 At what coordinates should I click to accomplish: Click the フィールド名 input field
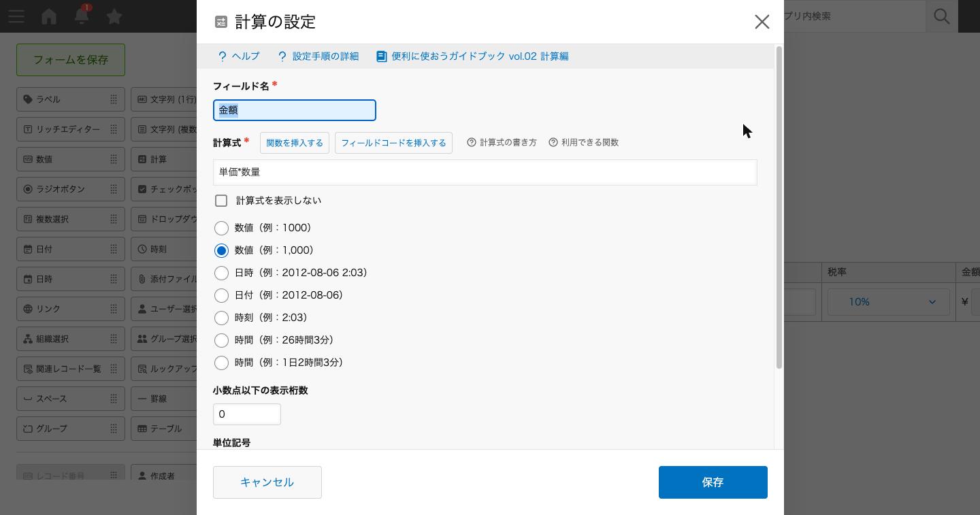coord(295,110)
